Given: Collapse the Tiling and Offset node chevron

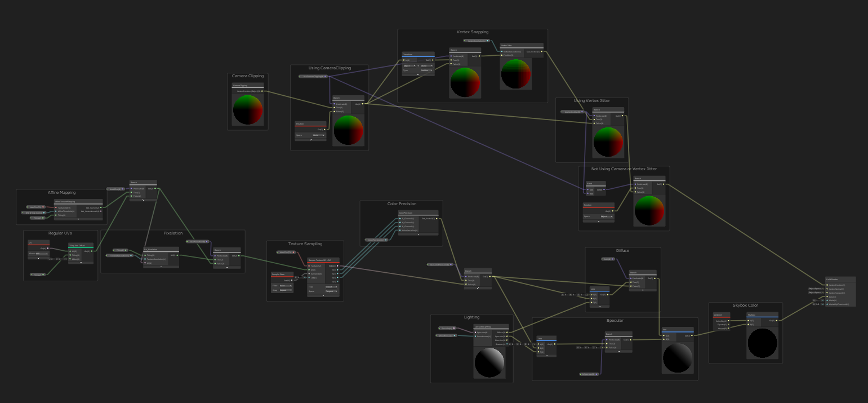Looking at the screenshot, I should (81, 263).
